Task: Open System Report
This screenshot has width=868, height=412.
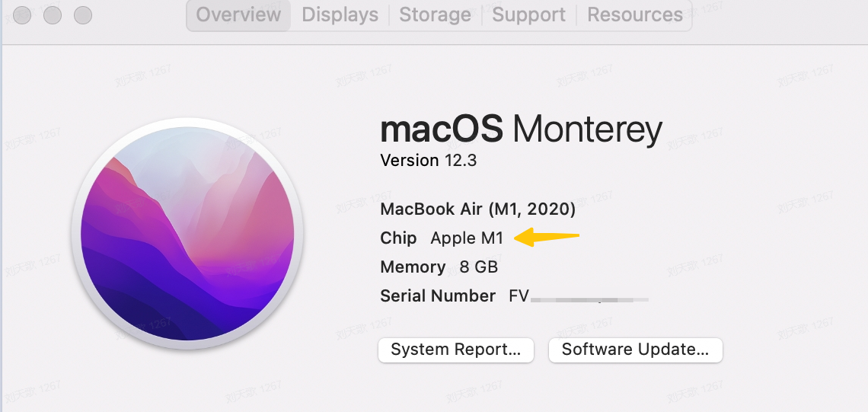Action: tap(456, 350)
